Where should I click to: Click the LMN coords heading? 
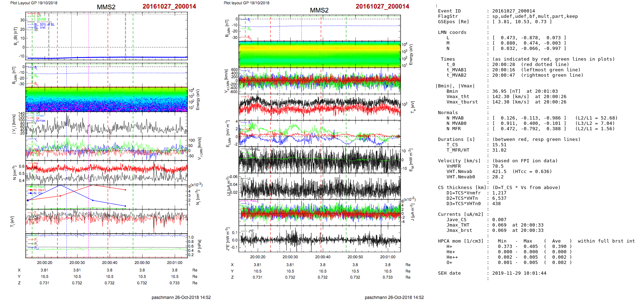[452, 32]
